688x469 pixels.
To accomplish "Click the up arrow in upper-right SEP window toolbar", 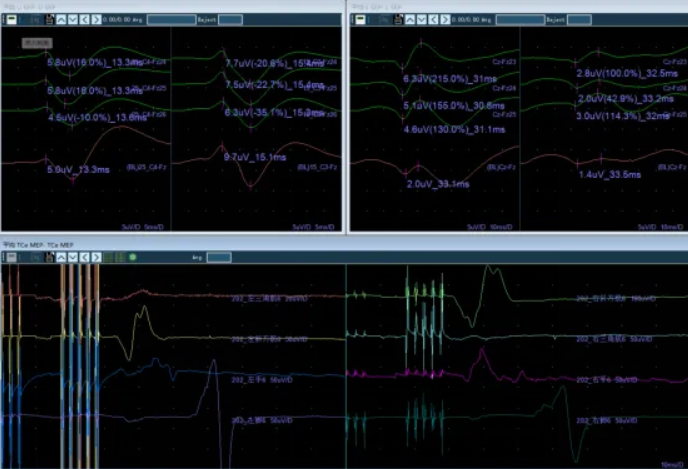I will pyautogui.click(x=410, y=19).
